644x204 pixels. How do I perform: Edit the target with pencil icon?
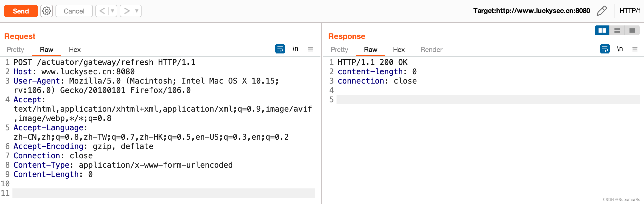tap(601, 11)
